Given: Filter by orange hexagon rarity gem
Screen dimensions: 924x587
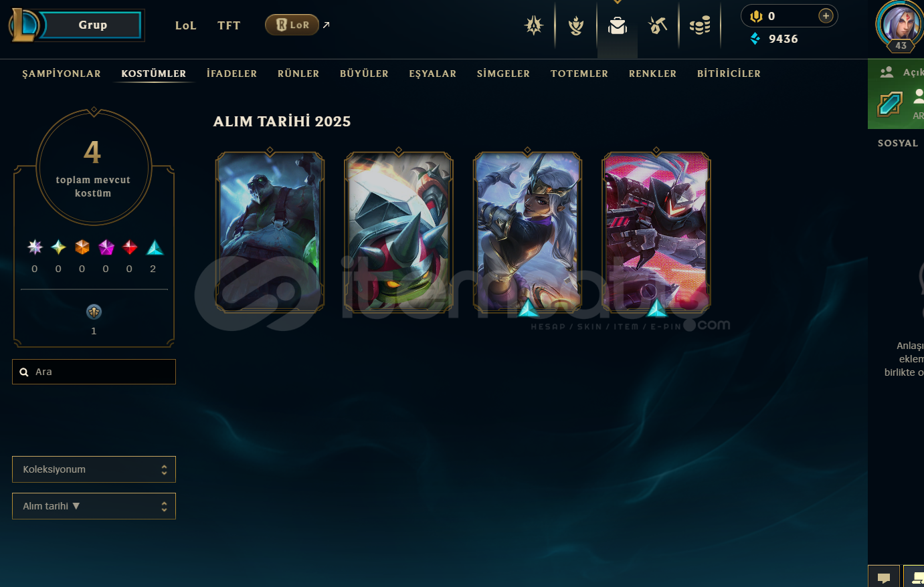Looking at the screenshot, I should point(82,248).
